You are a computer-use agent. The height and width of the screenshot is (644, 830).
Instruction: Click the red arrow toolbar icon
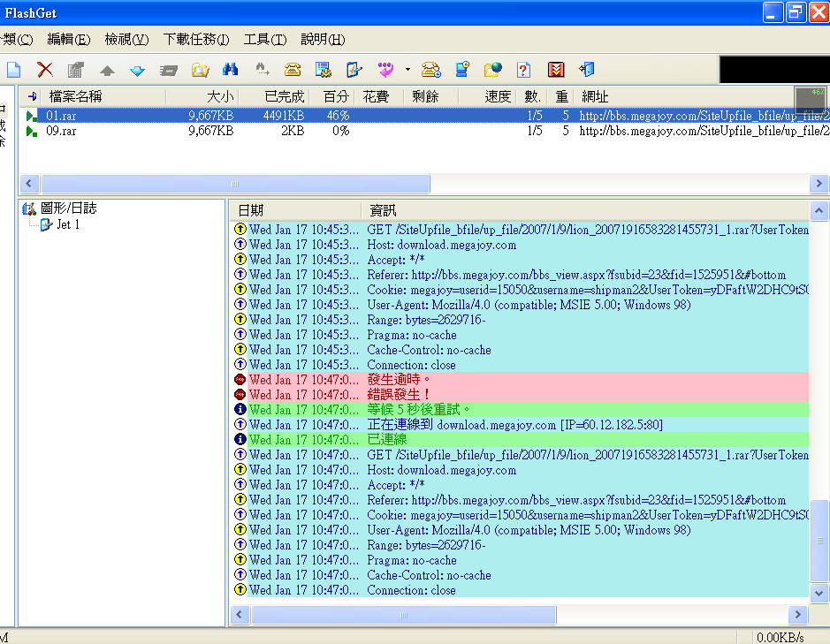click(x=556, y=69)
